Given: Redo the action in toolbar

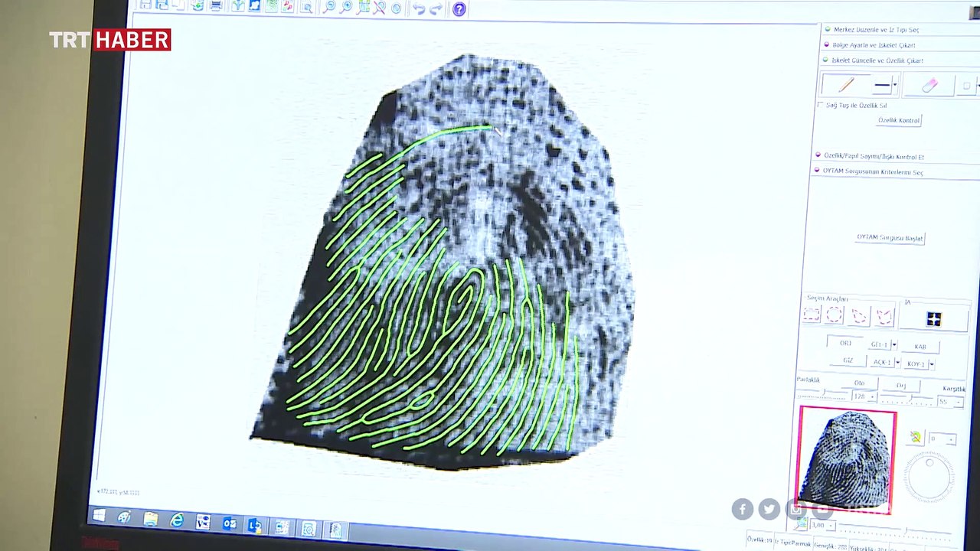Looking at the screenshot, I should (x=436, y=8).
